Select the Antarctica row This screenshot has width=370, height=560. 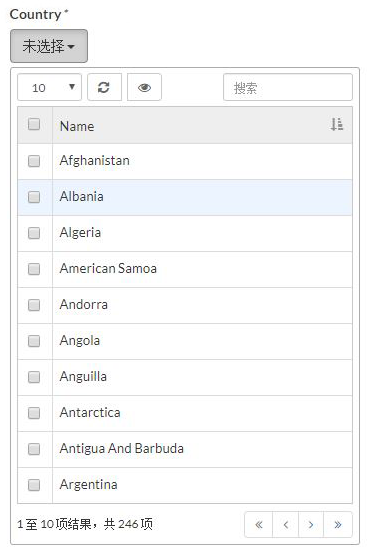pyautogui.click(x=185, y=413)
